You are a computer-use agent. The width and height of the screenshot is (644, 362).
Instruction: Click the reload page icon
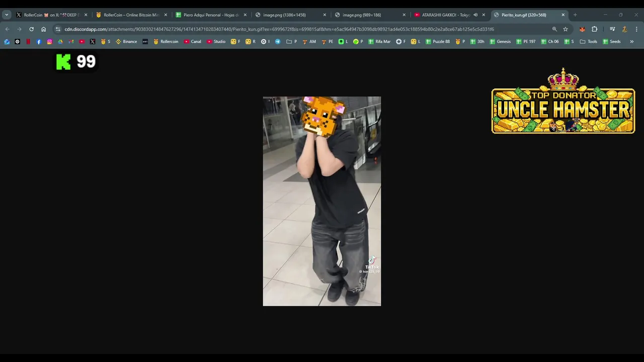coord(31,29)
